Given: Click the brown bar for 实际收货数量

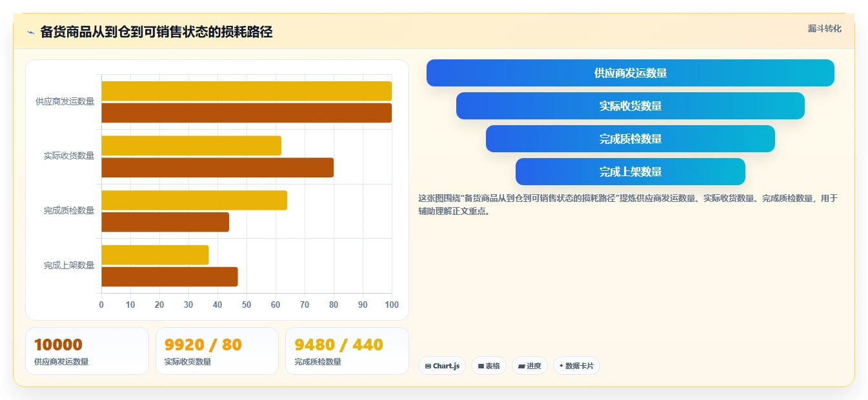Looking at the screenshot, I should (x=217, y=168).
